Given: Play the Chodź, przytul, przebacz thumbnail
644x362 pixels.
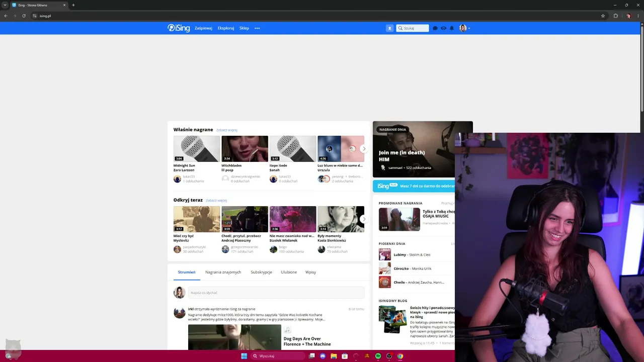Looking at the screenshot, I should [x=245, y=219].
